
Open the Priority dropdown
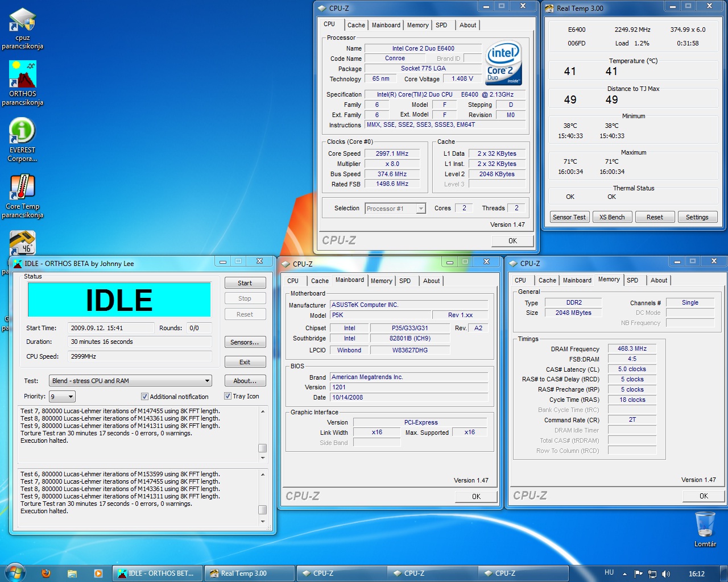pyautogui.click(x=63, y=397)
